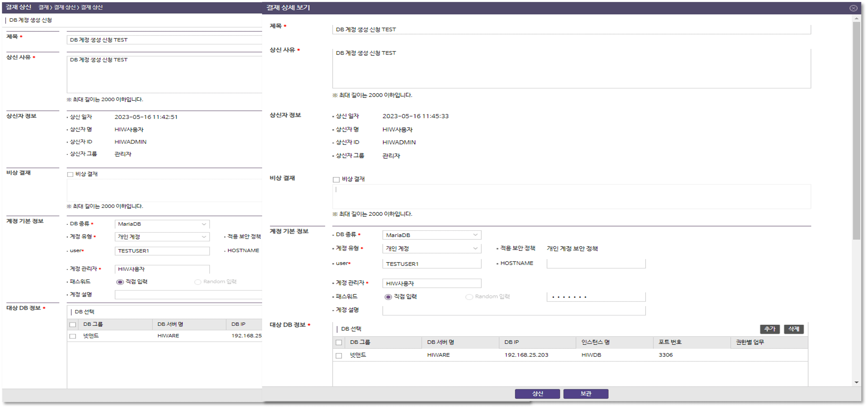This screenshot has height=409, width=868.
Task: Click the 상신 button
Action: pos(537,393)
